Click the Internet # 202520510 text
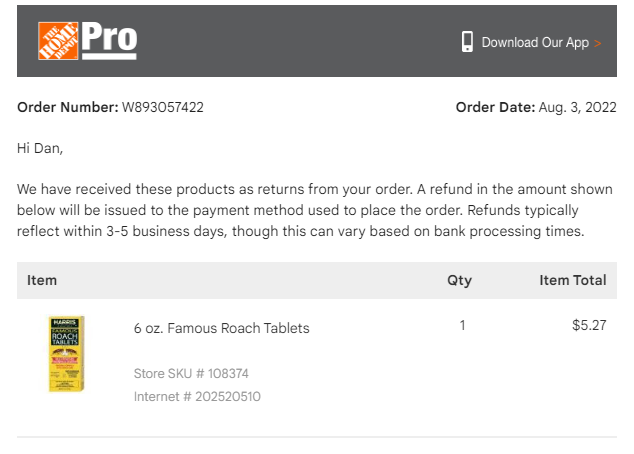The image size is (634, 454). 197,396
